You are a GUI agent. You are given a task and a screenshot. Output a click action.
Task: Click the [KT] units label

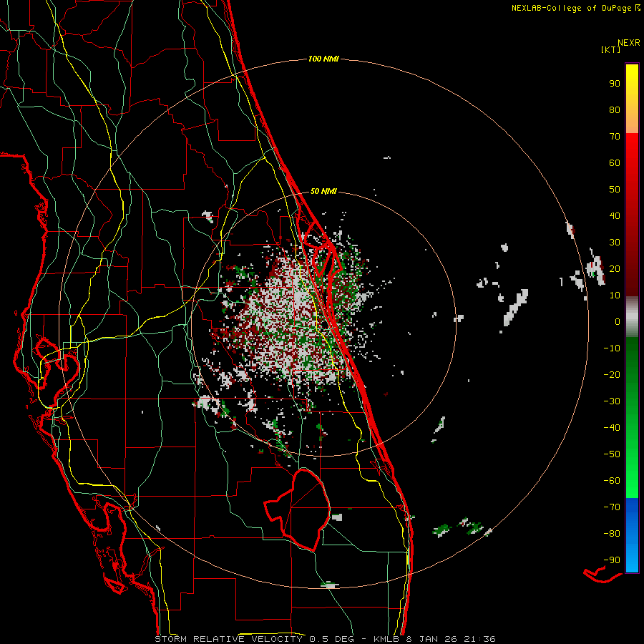tap(610, 49)
